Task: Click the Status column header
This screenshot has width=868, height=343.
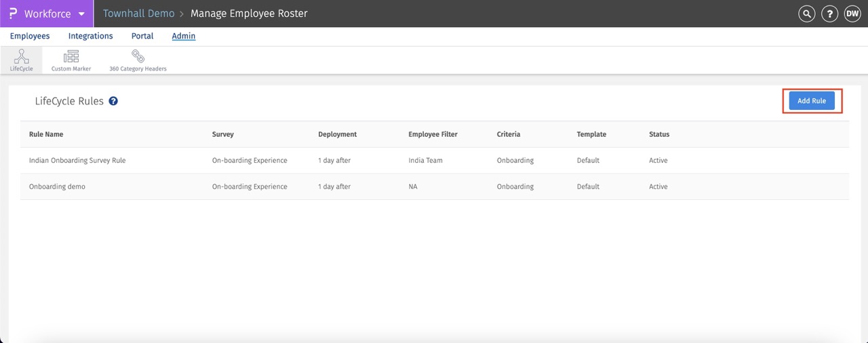Action: tap(658, 134)
